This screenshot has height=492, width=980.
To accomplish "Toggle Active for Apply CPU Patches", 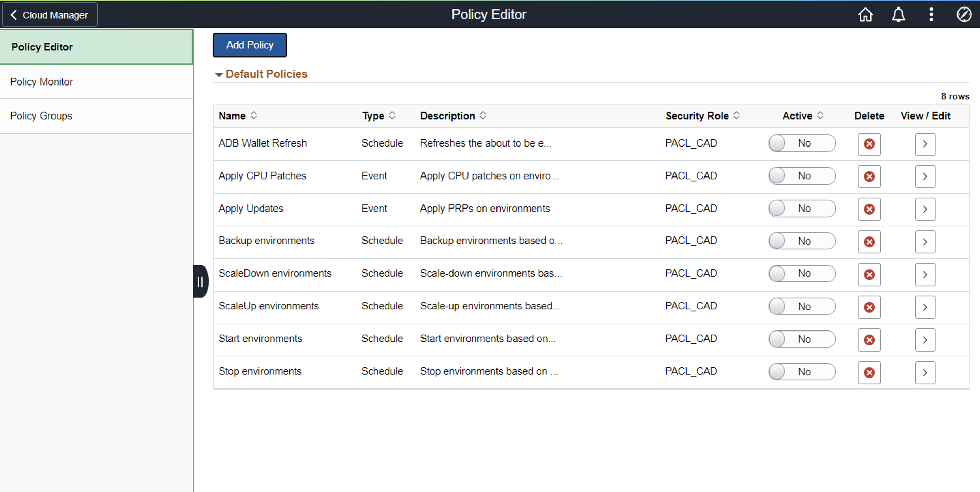I will coord(802,176).
